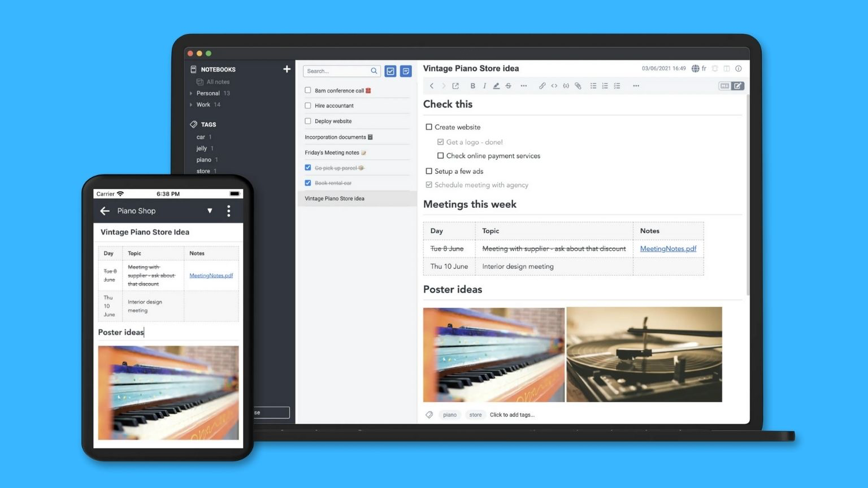Click the store tag chip below note
Image resolution: width=868 pixels, height=488 pixels.
476,415
